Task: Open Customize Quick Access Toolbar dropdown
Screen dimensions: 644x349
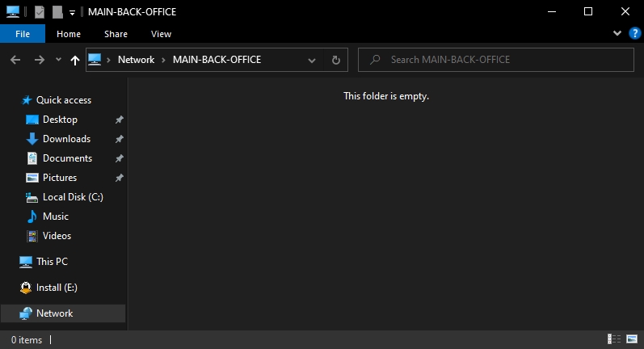Action: pyautogui.click(x=72, y=12)
